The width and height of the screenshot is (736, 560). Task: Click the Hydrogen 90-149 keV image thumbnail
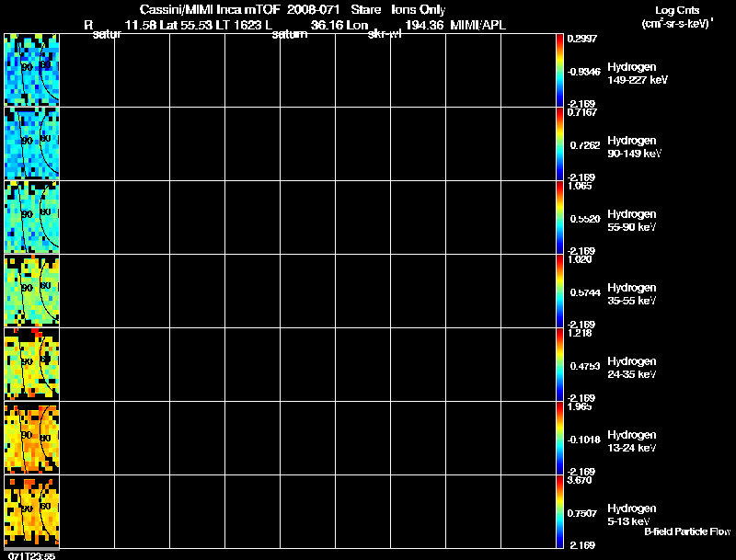pos(32,143)
